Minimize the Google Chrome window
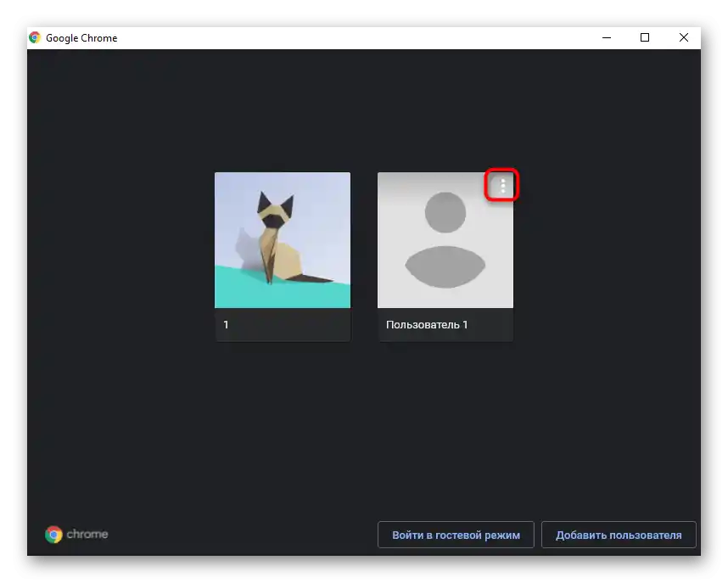This screenshot has width=728, height=583. 607,37
